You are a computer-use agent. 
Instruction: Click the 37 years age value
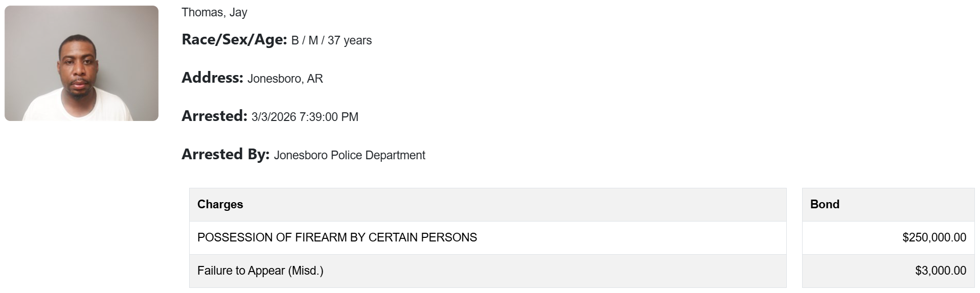click(350, 41)
